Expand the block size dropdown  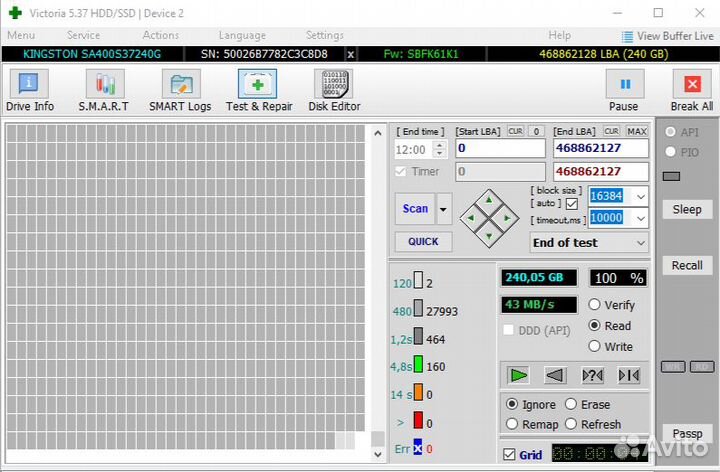pyautogui.click(x=640, y=196)
